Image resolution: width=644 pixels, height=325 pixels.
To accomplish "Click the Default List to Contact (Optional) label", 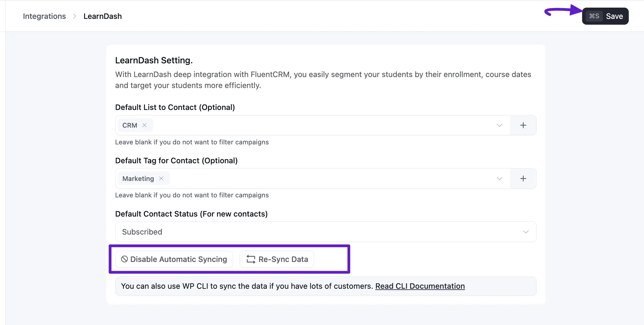I will [x=175, y=107].
